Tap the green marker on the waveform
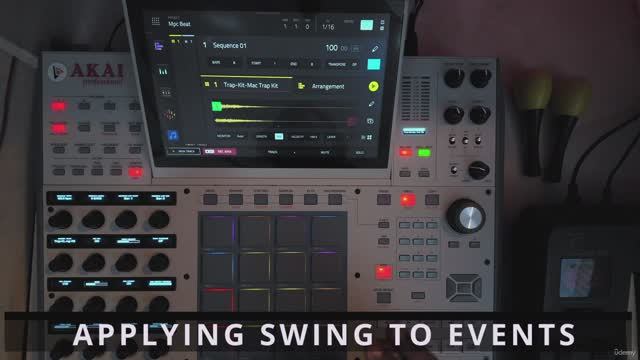This screenshot has width=640, height=360. tap(217, 106)
